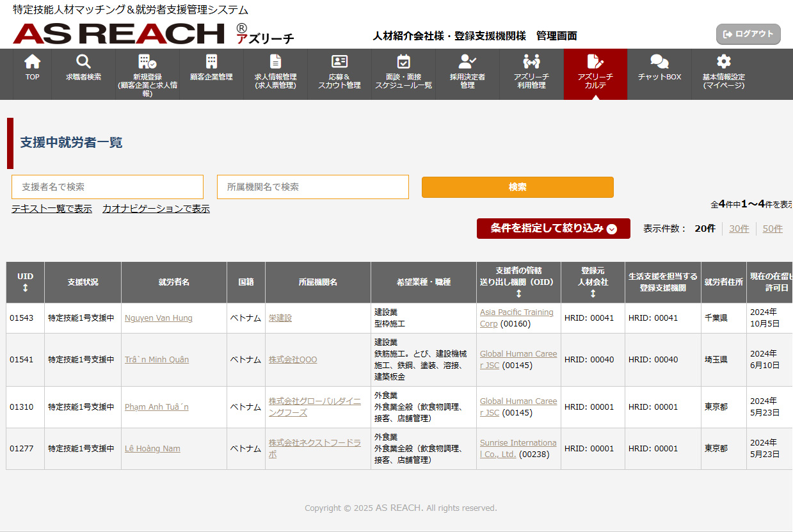Click 埼玉県 address cell
The image size is (793, 532).
click(724, 360)
